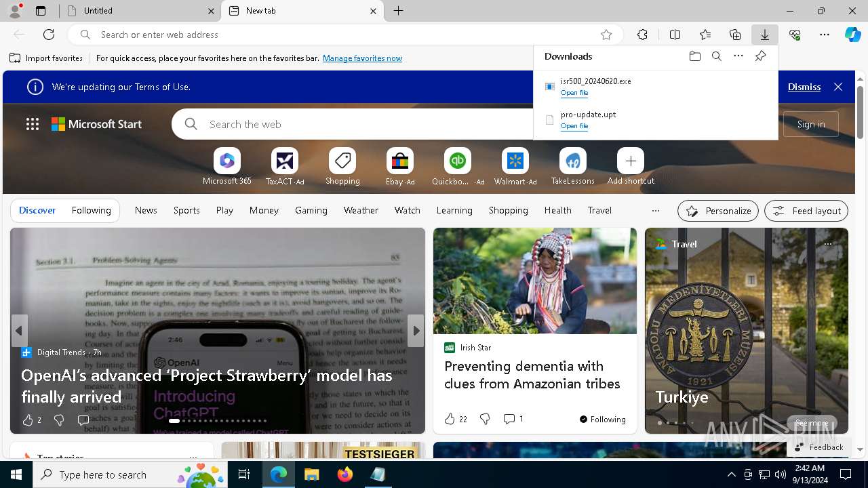Toggle the Downloads toolbar icon
The image size is (868, 488).
tap(765, 35)
